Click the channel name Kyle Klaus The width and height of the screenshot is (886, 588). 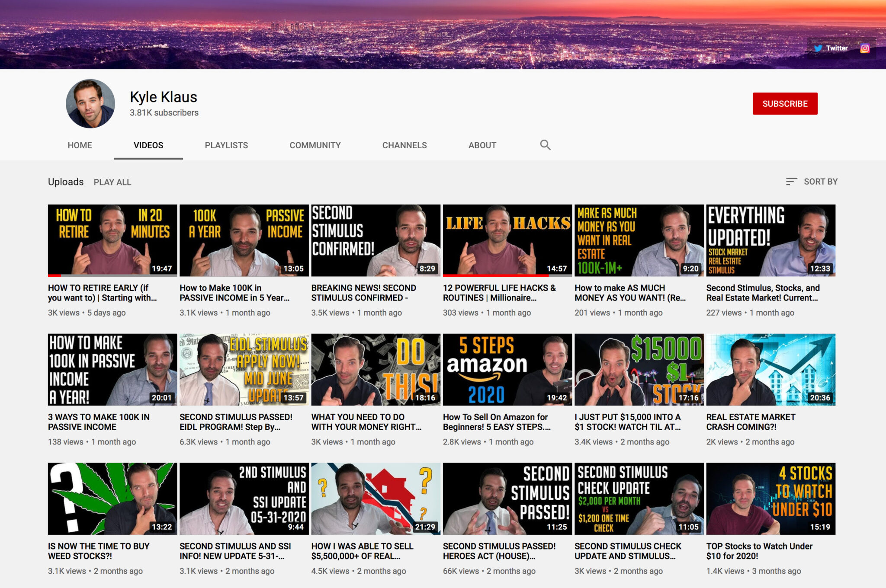pos(163,97)
